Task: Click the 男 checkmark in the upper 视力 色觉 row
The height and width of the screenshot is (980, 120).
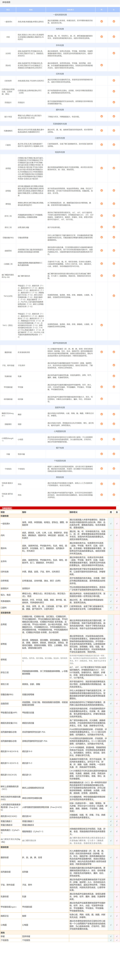Action: tap(101, 116)
